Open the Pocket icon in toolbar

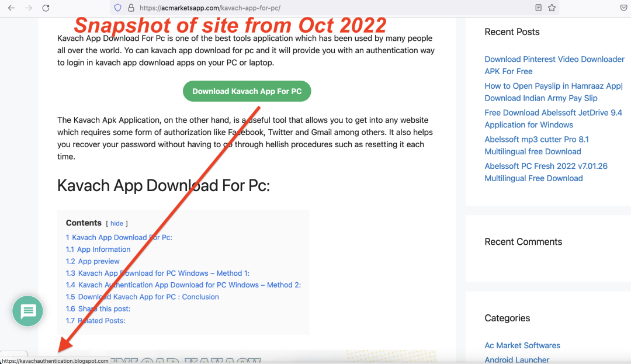[x=623, y=8]
